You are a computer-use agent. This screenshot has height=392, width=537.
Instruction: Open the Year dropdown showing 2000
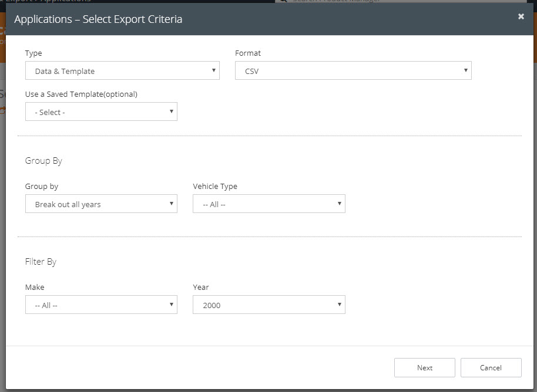click(x=268, y=305)
